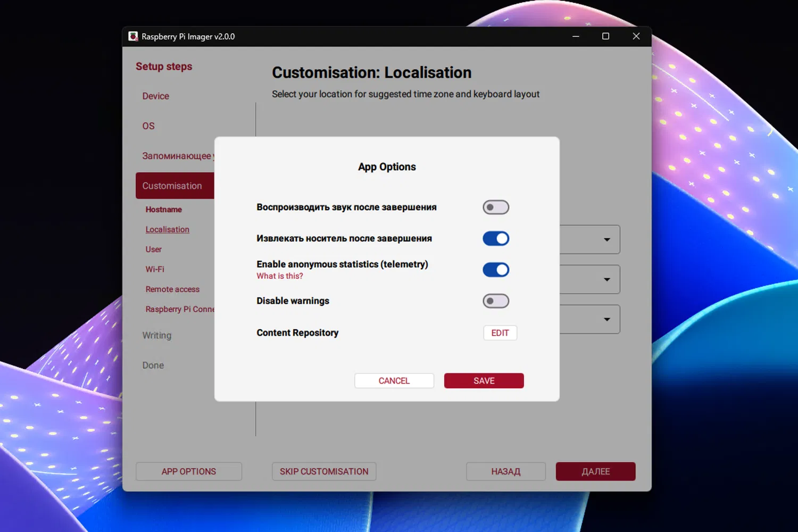Cancel the App Options dialog

394,381
